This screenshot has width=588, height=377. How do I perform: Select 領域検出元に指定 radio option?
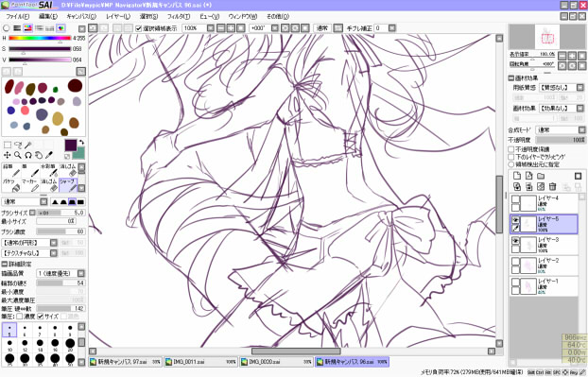pos(510,164)
